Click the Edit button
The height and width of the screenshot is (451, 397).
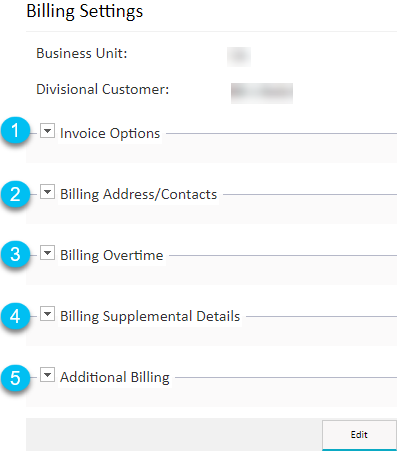tap(359, 435)
